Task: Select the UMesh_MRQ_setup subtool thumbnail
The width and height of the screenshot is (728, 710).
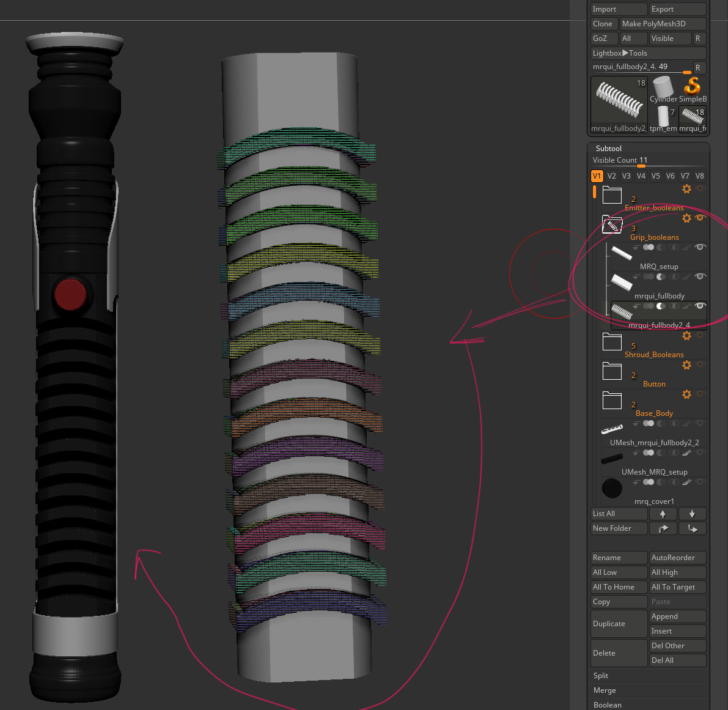Action: [612, 459]
